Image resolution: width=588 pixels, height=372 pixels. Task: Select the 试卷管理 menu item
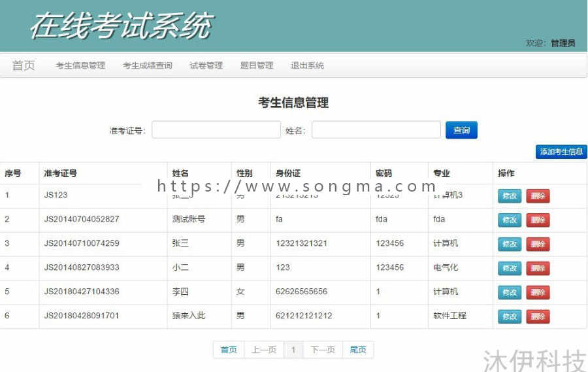(206, 65)
